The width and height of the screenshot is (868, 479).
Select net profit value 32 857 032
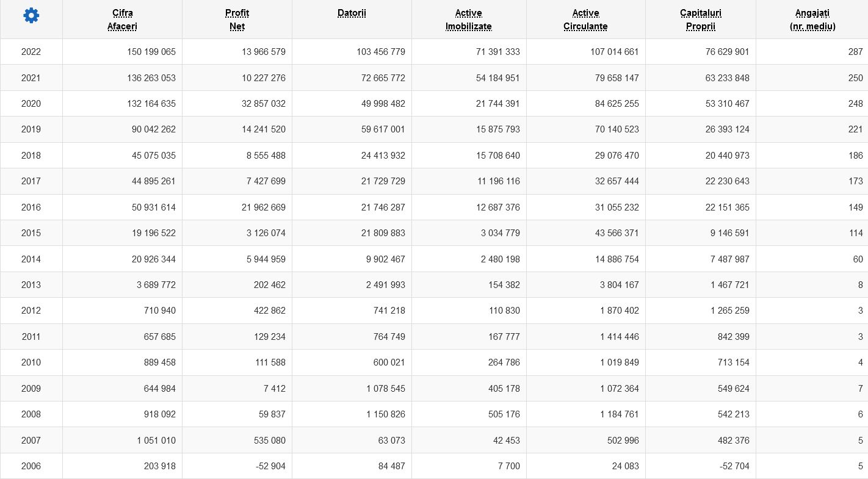(x=264, y=104)
